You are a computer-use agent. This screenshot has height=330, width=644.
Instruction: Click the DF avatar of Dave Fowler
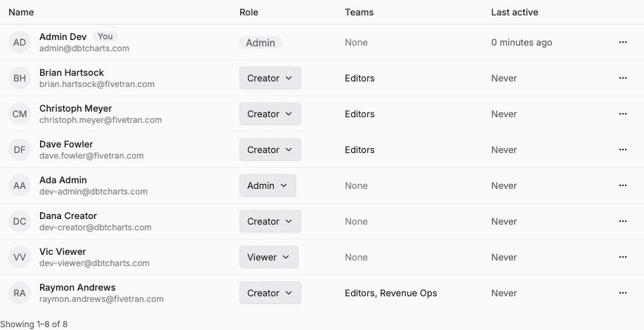click(x=20, y=150)
